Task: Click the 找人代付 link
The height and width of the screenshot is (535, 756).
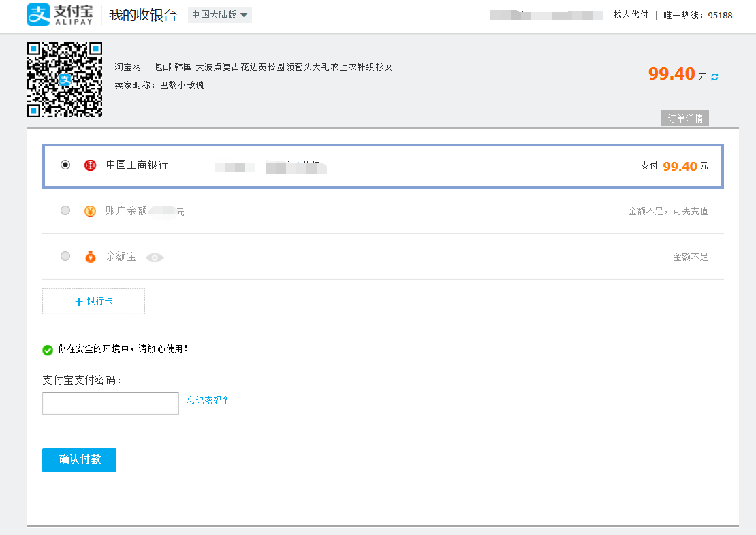Action: click(631, 15)
